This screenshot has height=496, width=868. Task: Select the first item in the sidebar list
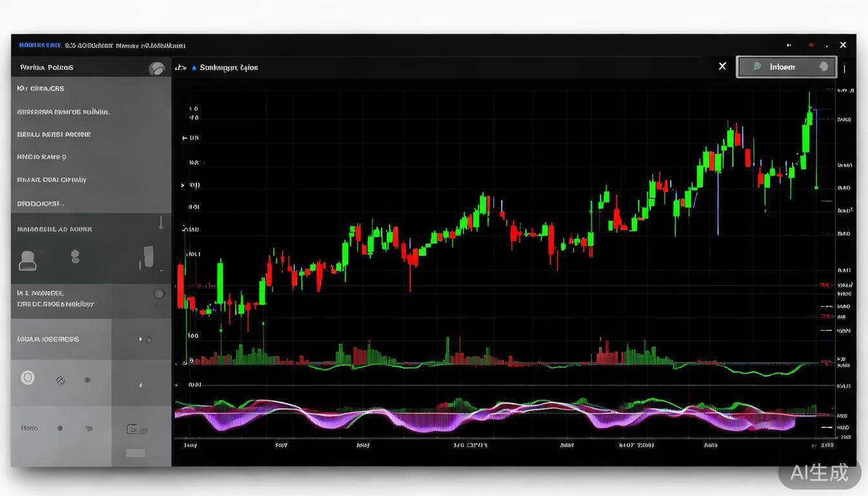(41, 88)
